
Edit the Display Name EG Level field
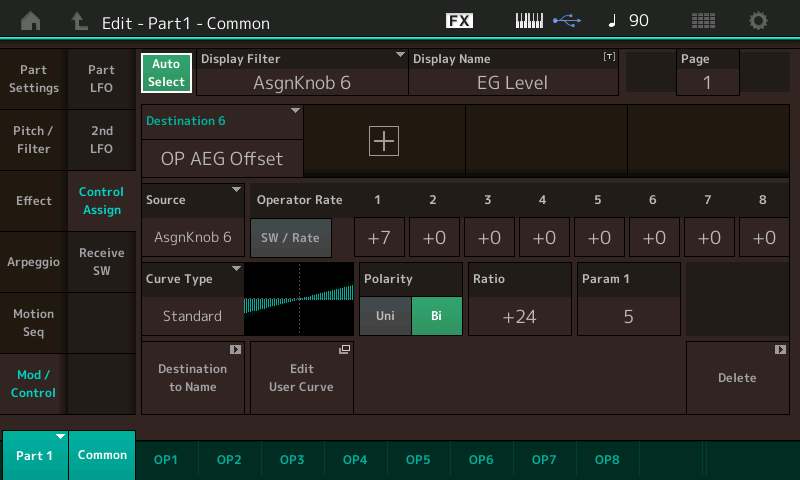(512, 72)
